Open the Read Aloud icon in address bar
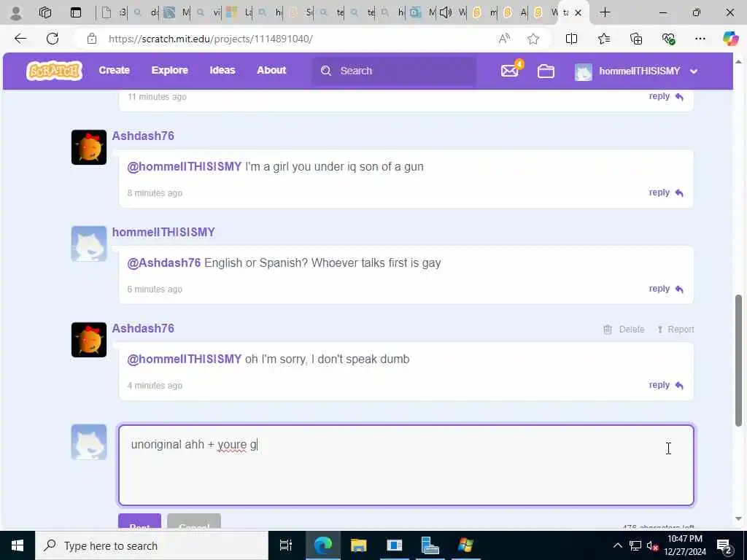This screenshot has height=560, width=747. (x=504, y=39)
